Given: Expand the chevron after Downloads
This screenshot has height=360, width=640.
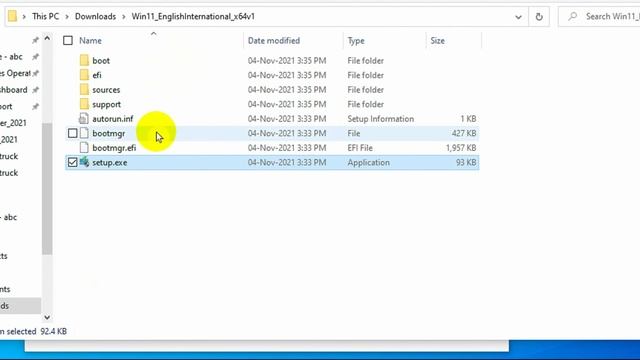Looking at the screenshot, I should coord(124,17).
